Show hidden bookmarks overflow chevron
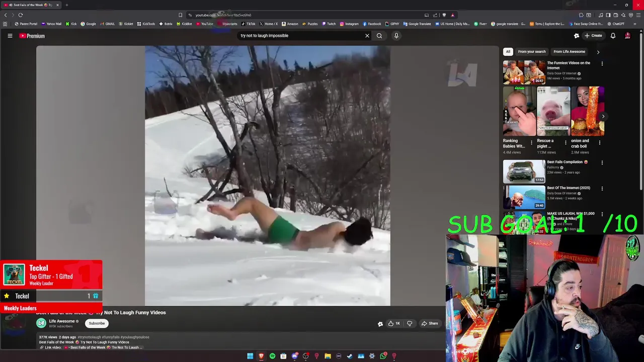644x362 pixels. (634, 24)
